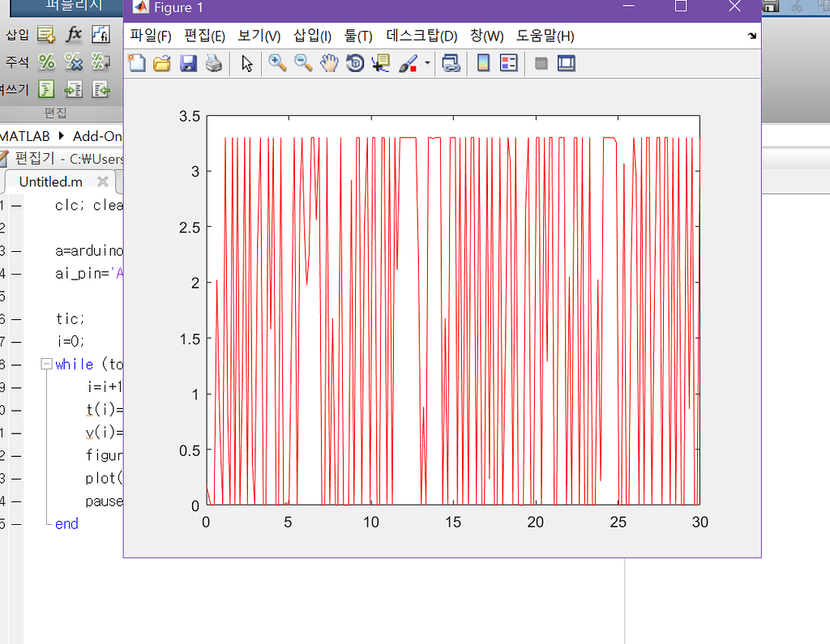Select the Zoom In tool
This screenshot has height=644, width=830.
click(277, 63)
